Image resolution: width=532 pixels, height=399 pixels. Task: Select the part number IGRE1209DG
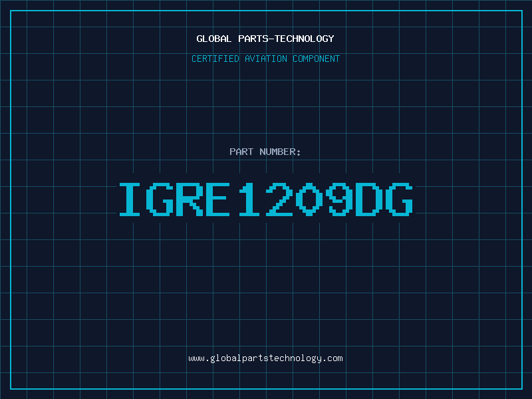(x=266, y=199)
